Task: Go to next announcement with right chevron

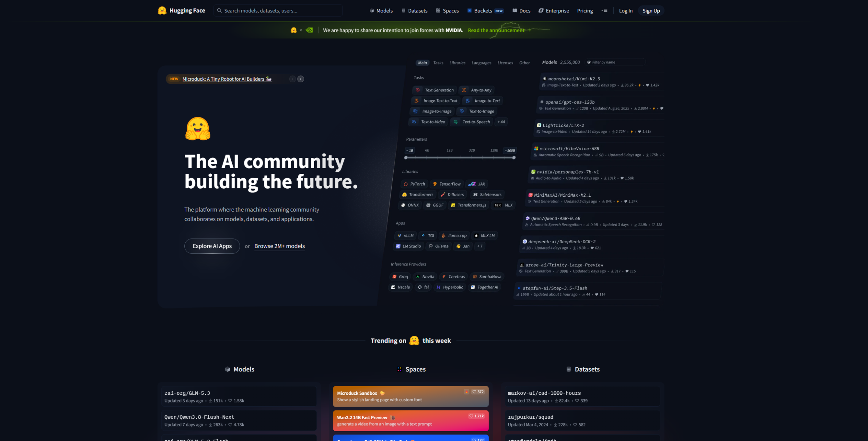Action: click(x=301, y=79)
